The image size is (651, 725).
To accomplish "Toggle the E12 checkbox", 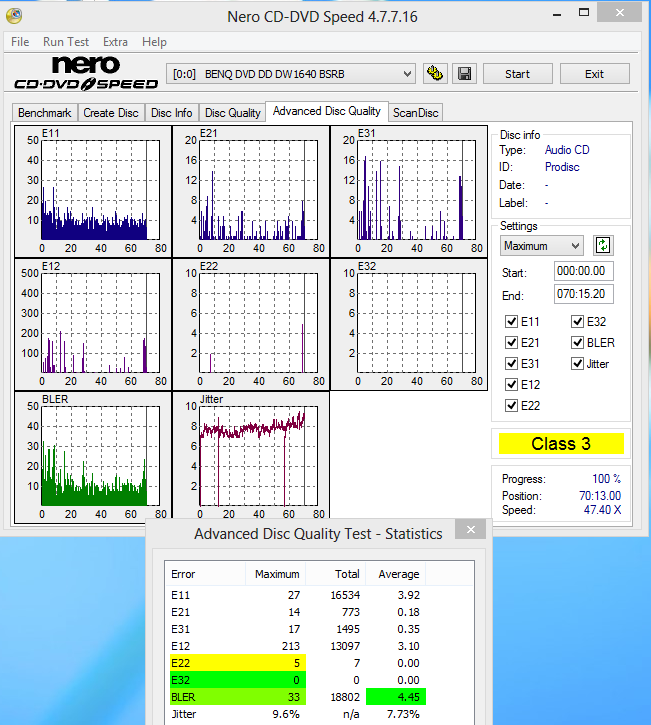I will pos(511,385).
